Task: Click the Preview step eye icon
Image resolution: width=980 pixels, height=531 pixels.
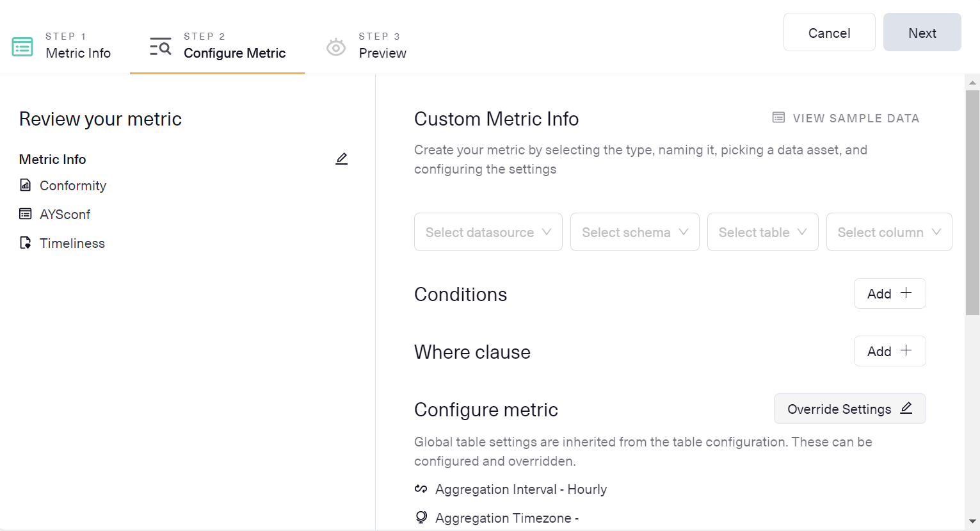Action: pos(336,47)
